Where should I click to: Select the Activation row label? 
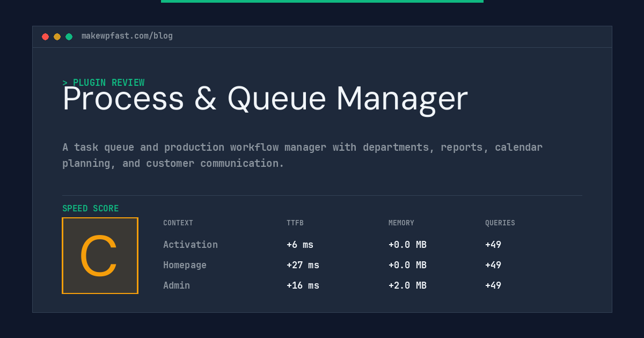pyautogui.click(x=191, y=245)
